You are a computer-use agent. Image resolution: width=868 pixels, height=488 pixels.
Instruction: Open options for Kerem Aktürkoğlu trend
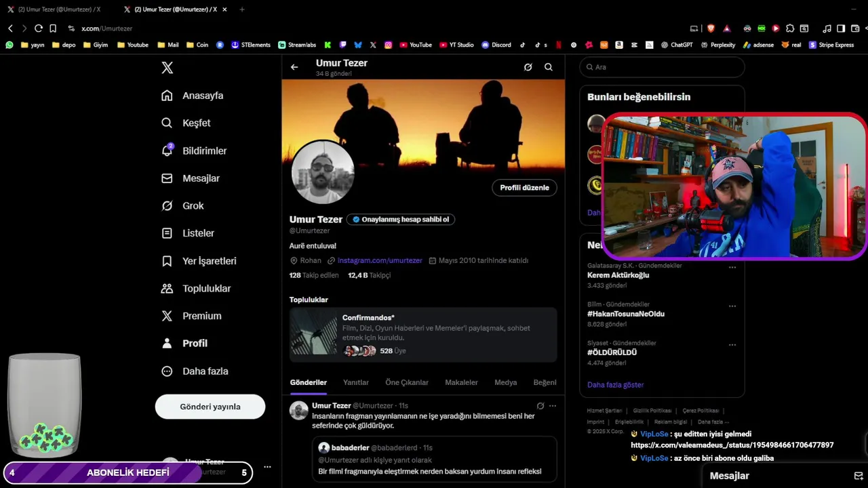tap(732, 267)
